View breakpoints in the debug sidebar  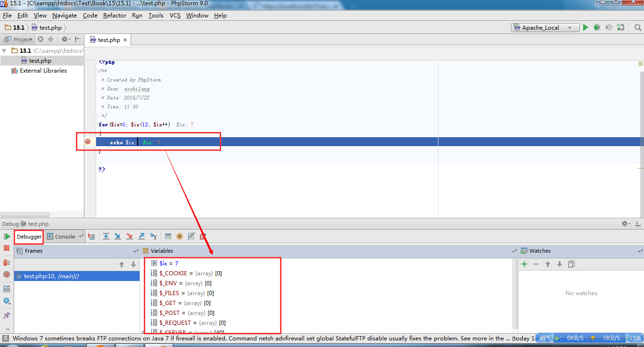(x=7, y=263)
